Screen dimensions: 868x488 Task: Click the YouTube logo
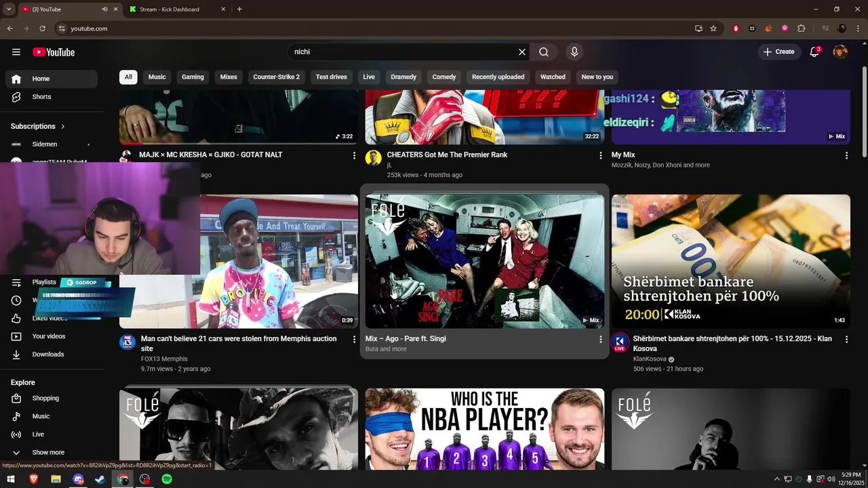pos(54,52)
